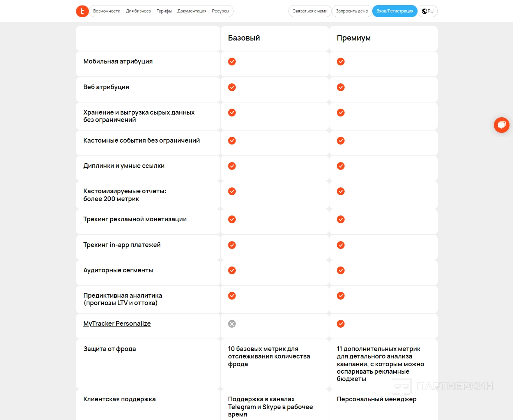Viewport: 513px width, 420px height.
Task: Click the MyTracker orange logo icon
Action: 82,11
